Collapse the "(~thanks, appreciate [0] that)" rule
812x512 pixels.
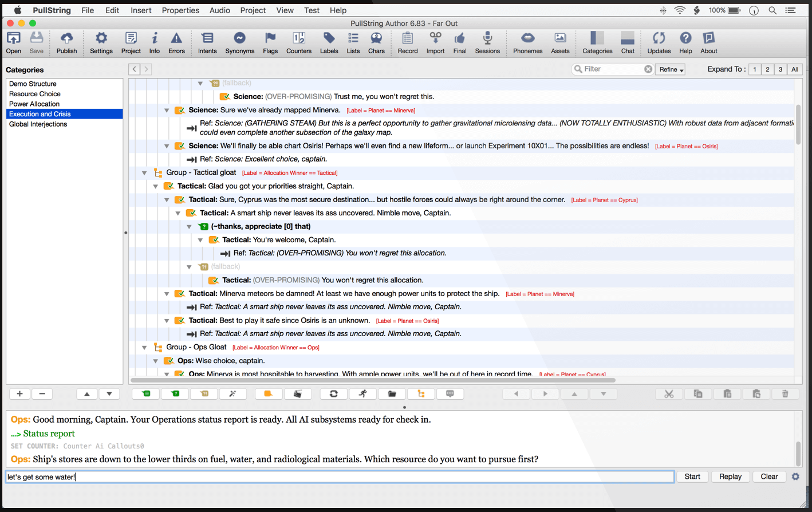click(189, 227)
